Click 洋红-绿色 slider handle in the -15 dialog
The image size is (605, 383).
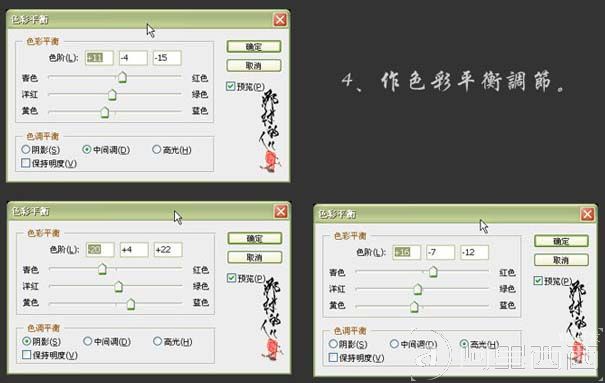click(112, 94)
